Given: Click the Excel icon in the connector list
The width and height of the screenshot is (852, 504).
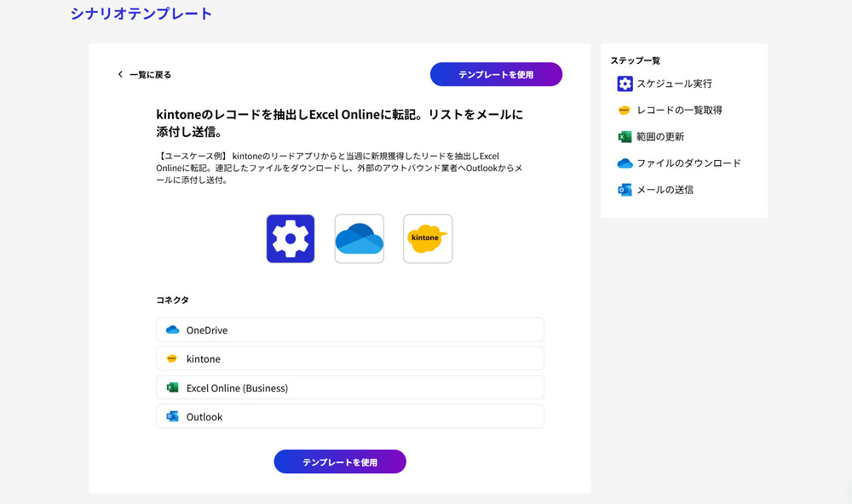Looking at the screenshot, I should [172, 388].
